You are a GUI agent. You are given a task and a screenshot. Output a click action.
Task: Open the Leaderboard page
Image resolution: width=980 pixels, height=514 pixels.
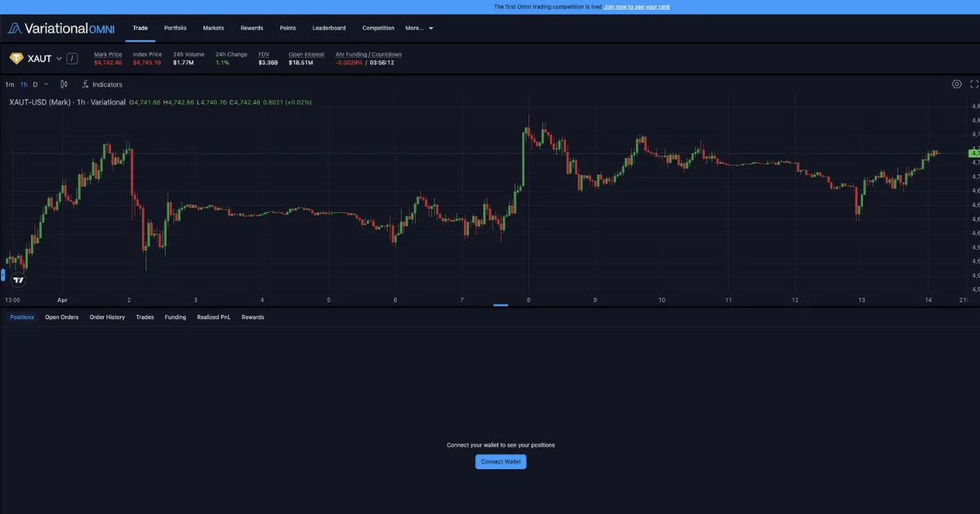(x=329, y=28)
